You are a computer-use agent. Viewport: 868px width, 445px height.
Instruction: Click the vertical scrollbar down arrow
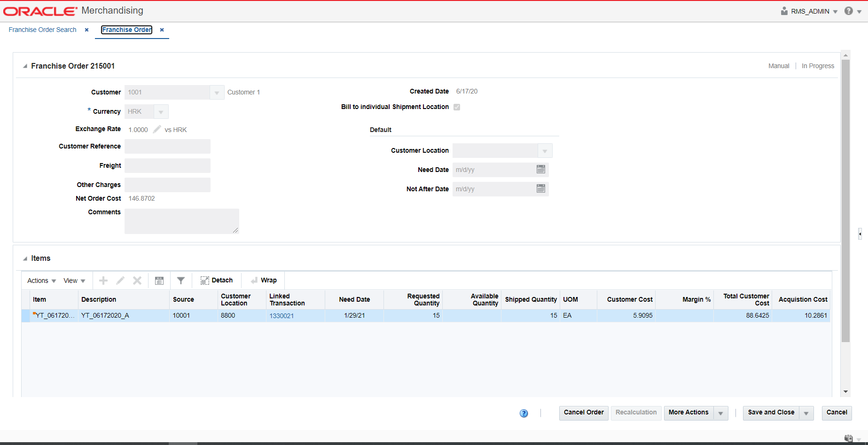coord(846,392)
